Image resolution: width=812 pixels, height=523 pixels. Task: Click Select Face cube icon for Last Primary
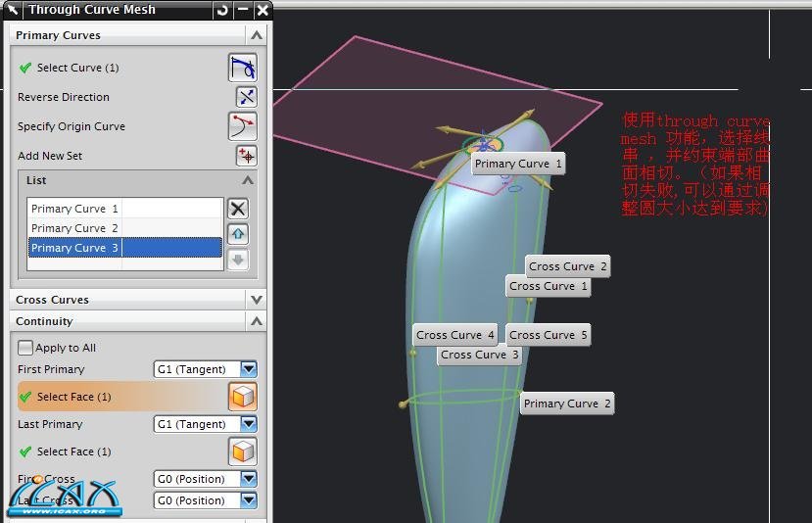[242, 452]
